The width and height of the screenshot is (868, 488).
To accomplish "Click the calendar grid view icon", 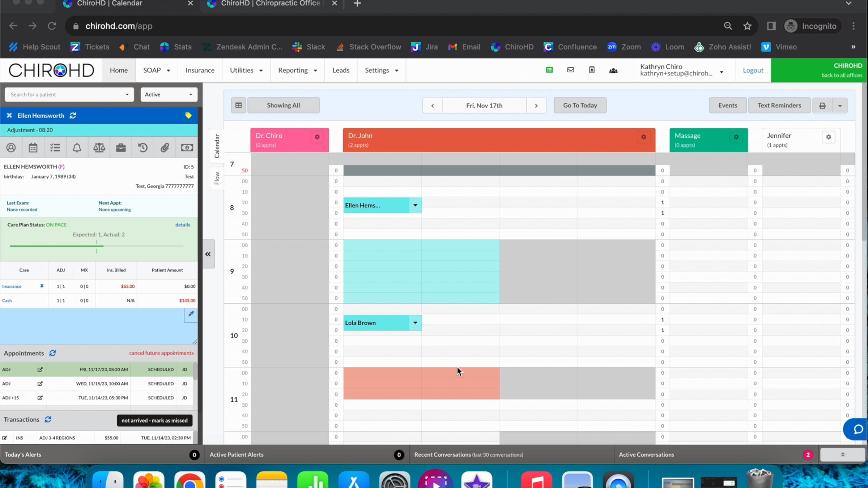I will click(x=239, y=105).
